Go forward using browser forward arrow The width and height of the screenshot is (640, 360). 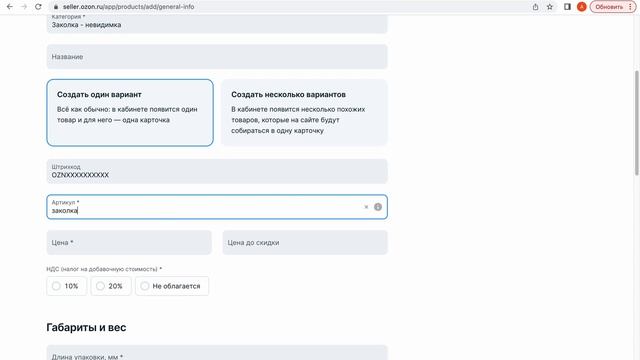(24, 7)
